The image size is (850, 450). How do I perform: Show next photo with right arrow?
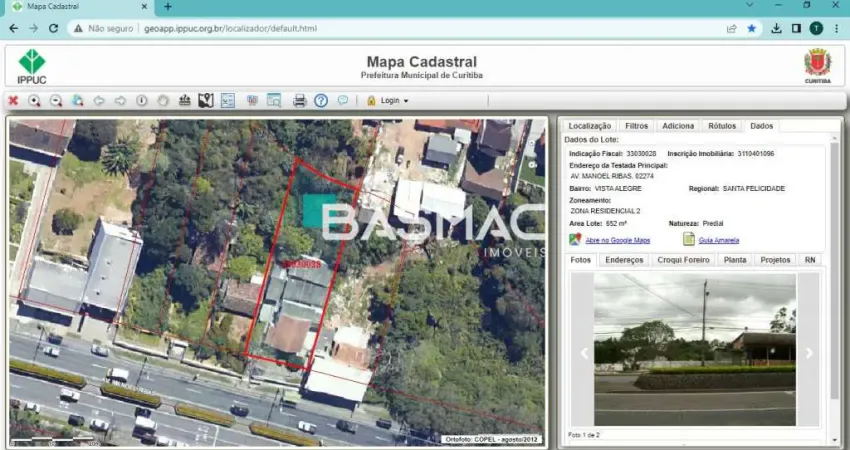coord(809,353)
